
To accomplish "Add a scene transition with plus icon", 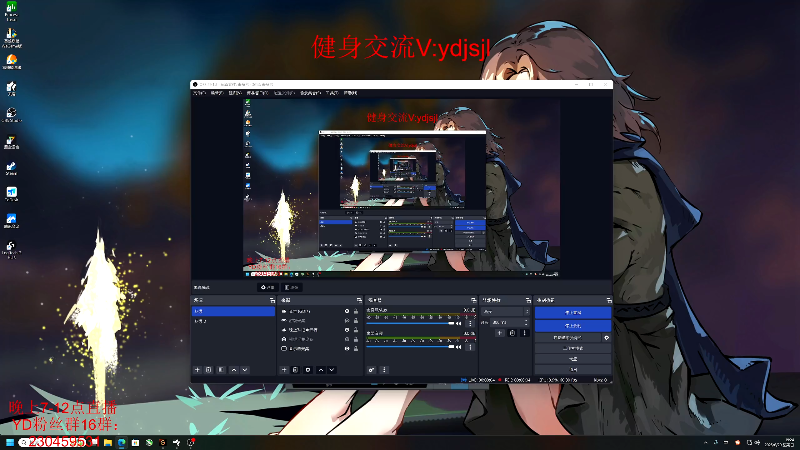I will 499,333.
